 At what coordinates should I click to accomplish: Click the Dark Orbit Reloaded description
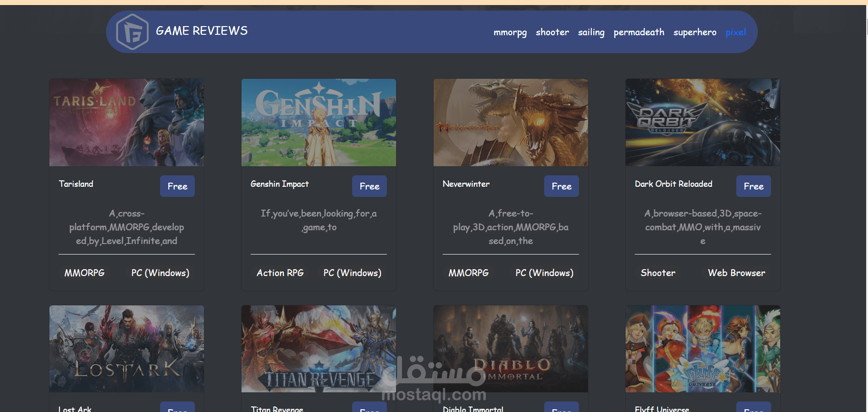tap(703, 227)
